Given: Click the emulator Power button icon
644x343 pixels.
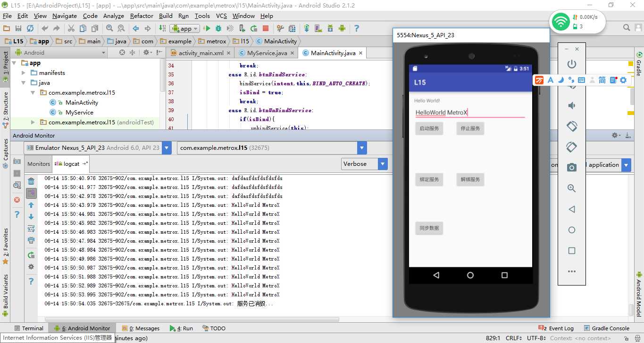Looking at the screenshot, I should point(571,64).
